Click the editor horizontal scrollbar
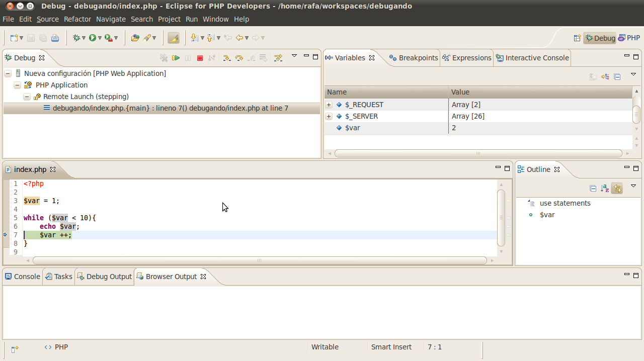 click(x=259, y=260)
